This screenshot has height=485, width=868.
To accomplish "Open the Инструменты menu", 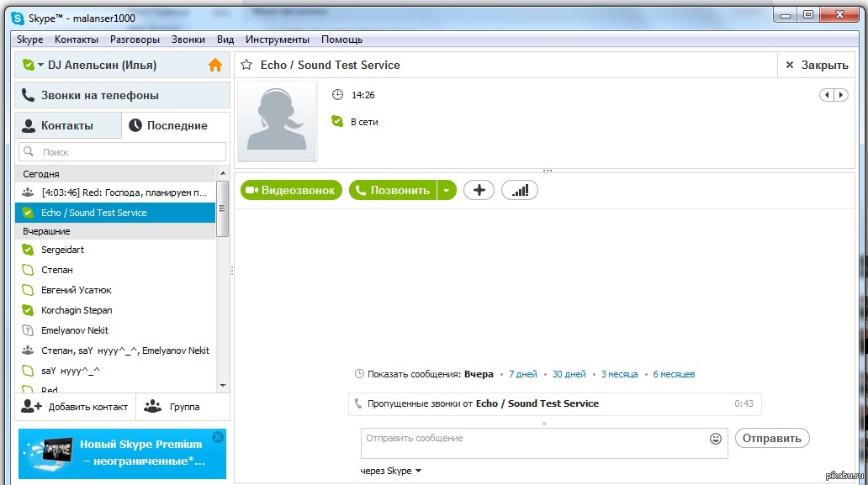I will [x=278, y=40].
